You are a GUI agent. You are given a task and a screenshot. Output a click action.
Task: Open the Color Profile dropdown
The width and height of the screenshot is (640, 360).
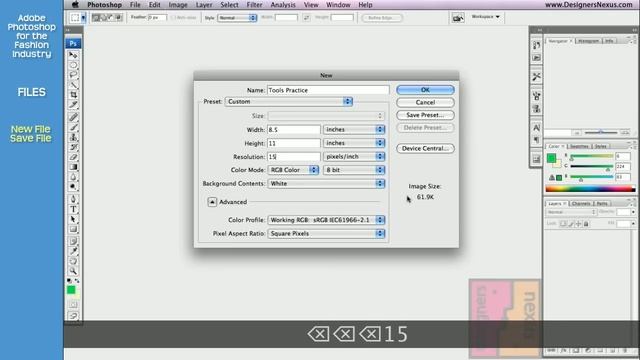(326, 220)
